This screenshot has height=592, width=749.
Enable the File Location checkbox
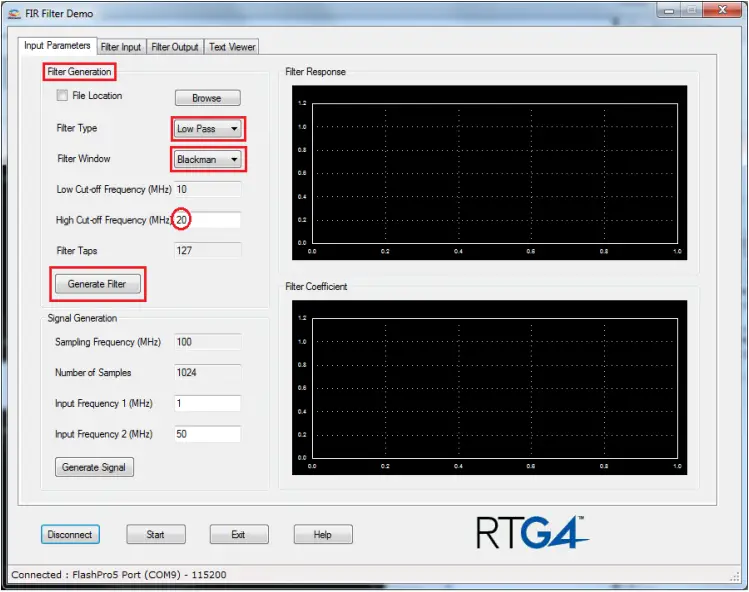click(x=62, y=95)
